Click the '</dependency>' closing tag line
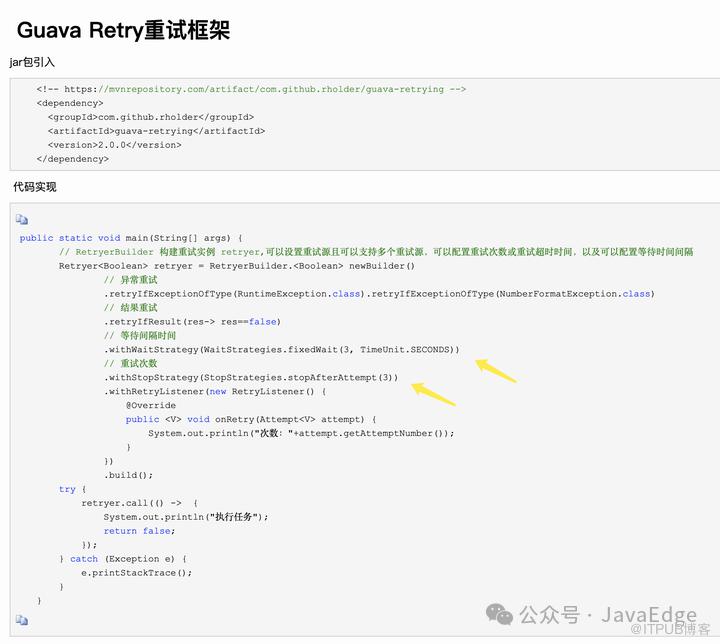The width and height of the screenshot is (720, 644). pos(73,159)
